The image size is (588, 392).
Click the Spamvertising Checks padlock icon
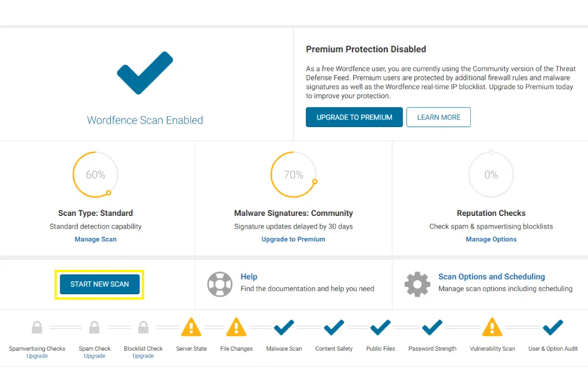click(x=37, y=327)
